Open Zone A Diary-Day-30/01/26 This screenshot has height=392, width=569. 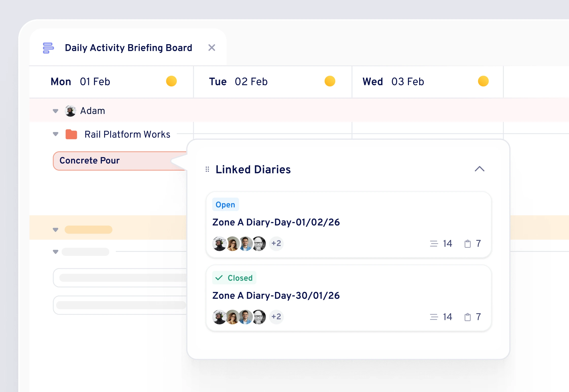(x=276, y=296)
